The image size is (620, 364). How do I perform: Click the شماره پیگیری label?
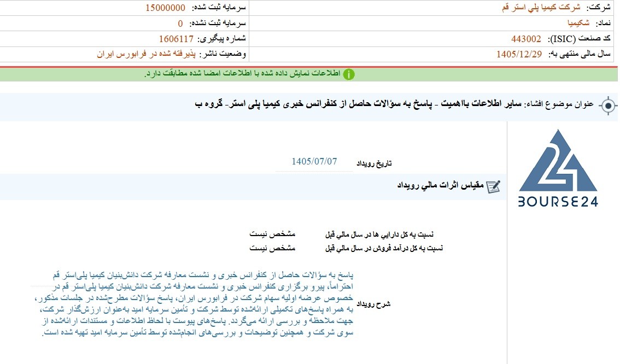coord(222,39)
